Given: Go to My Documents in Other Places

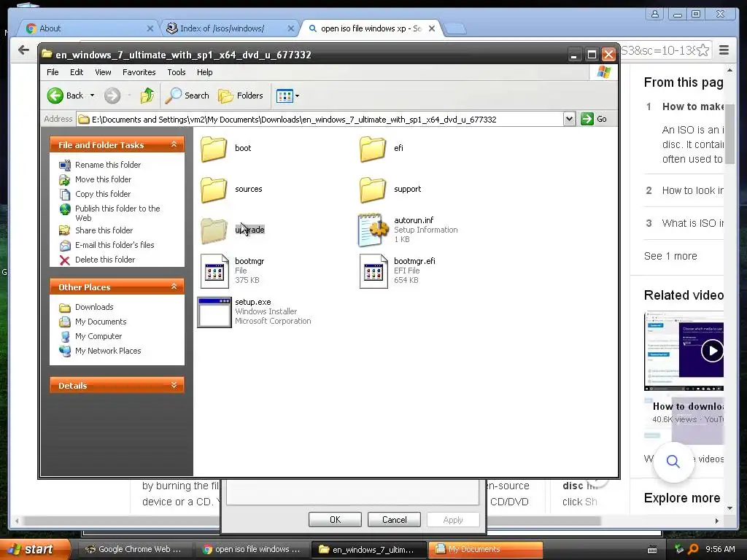Looking at the screenshot, I should click(101, 322).
